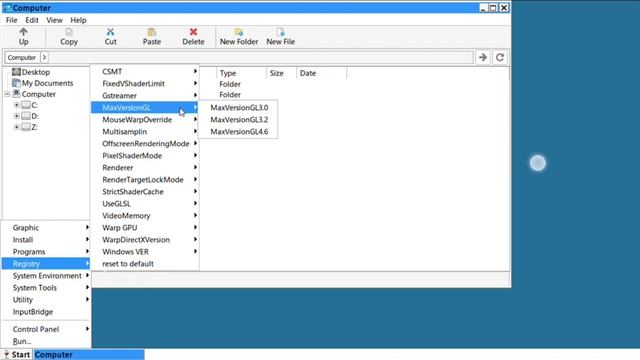Screen dimensions: 640x360
Task: Open the OffscreenRenderingMode submenu
Action: coord(145,144)
